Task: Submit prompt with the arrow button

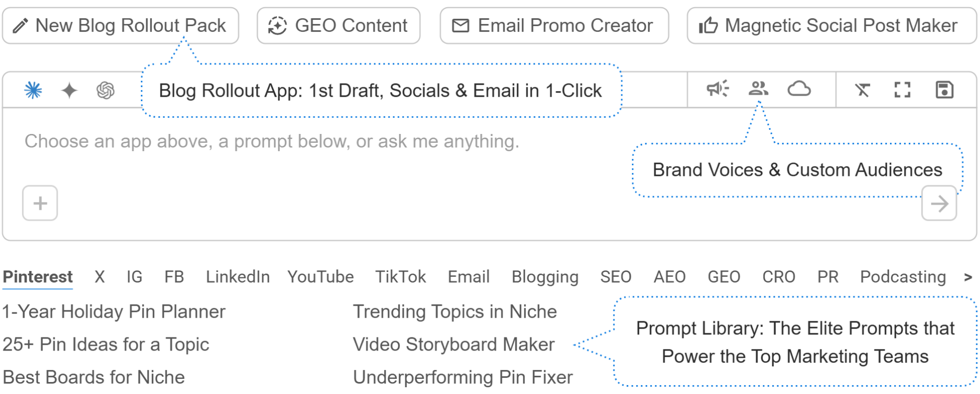Action: click(x=939, y=204)
